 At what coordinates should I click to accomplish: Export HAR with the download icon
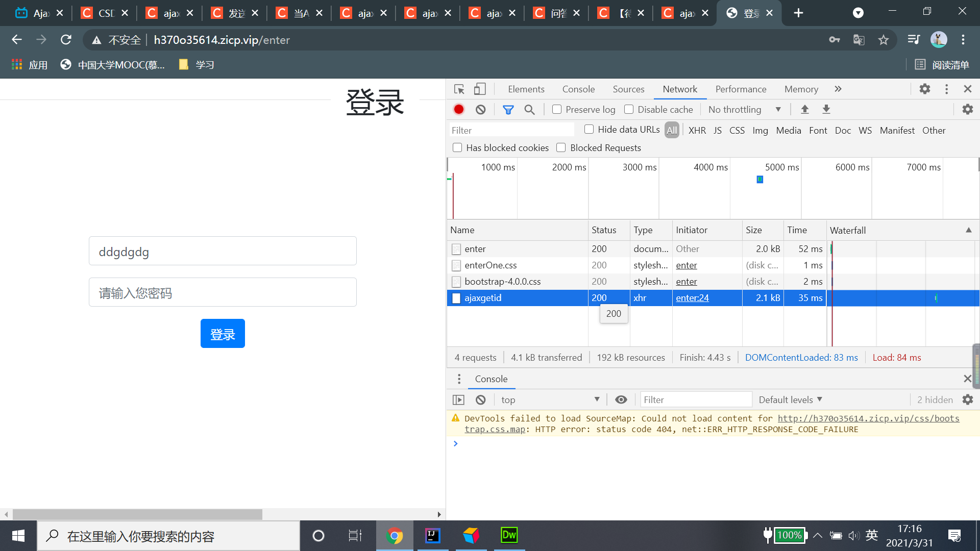(x=826, y=109)
